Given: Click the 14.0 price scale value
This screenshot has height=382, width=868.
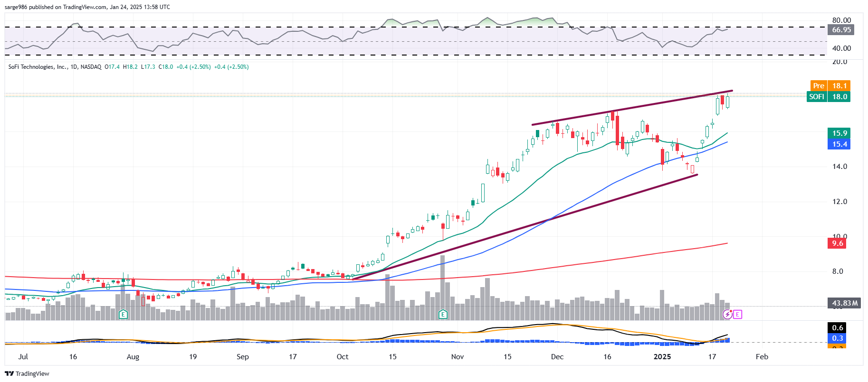Looking at the screenshot, I should [x=839, y=167].
